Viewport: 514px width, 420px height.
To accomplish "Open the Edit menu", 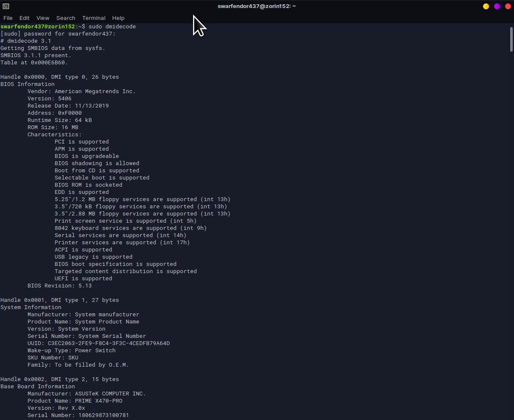I will coord(25,18).
